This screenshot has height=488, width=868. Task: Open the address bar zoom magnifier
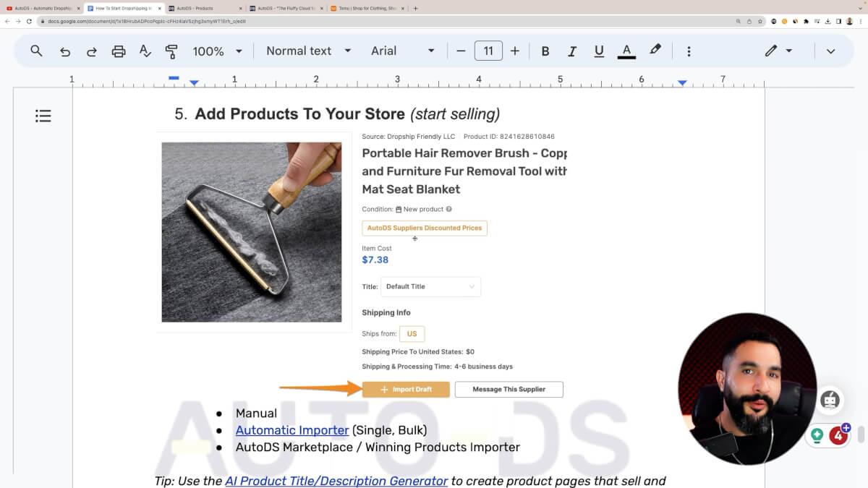(x=738, y=22)
